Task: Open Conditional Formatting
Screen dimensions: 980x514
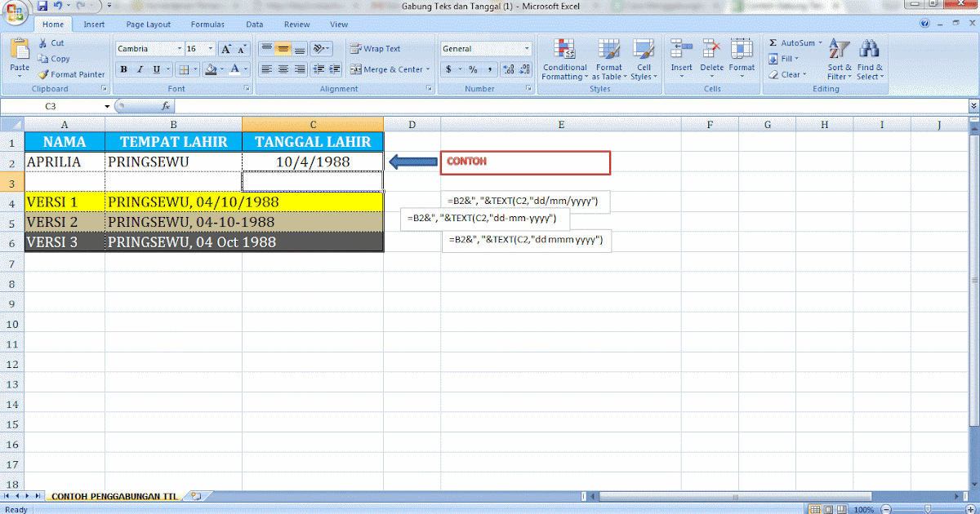Action: 564,60
